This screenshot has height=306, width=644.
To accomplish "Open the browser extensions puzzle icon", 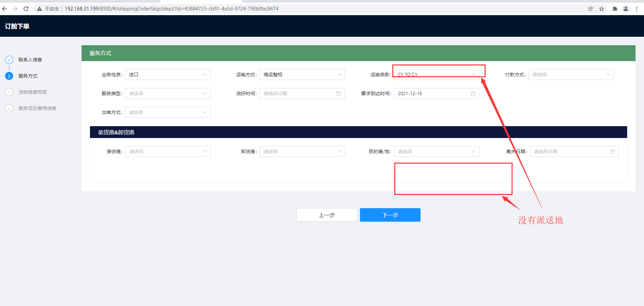I will [615, 9].
